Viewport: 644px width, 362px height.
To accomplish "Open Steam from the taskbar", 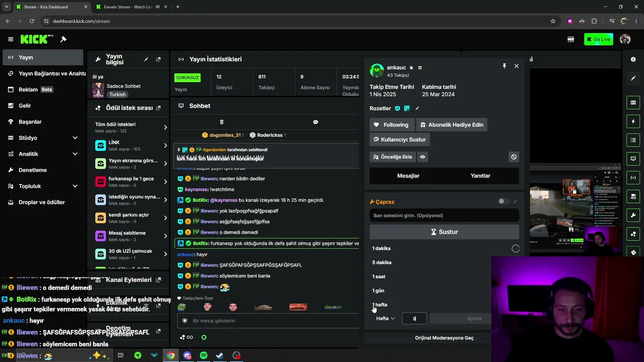I will point(220,355).
